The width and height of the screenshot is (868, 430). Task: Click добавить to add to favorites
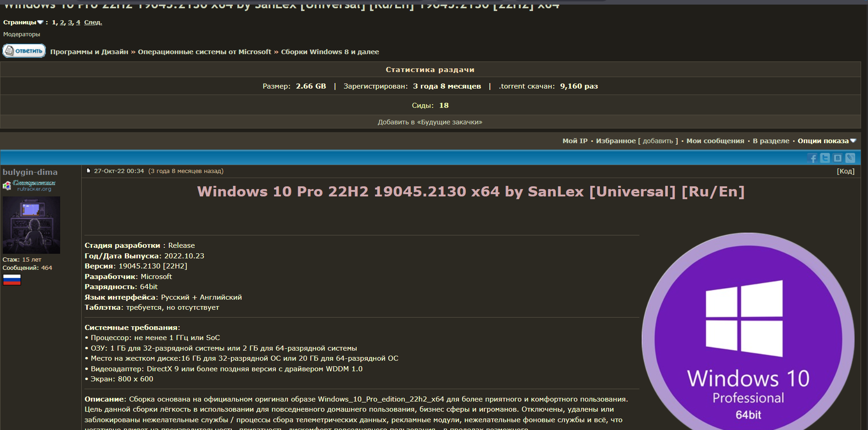pyautogui.click(x=658, y=141)
